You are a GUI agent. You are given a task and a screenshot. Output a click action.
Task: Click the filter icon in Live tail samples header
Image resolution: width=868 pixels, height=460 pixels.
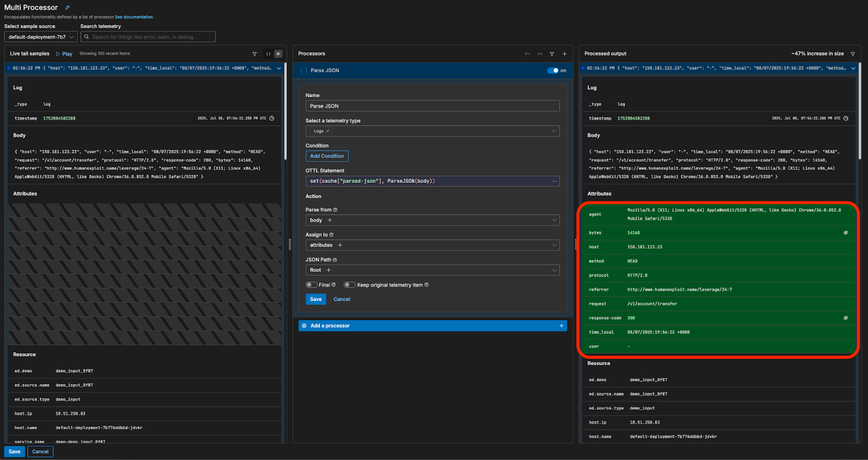pyautogui.click(x=254, y=54)
